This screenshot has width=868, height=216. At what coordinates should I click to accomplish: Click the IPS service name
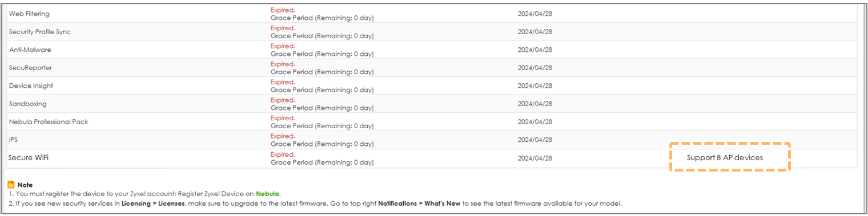click(x=14, y=140)
